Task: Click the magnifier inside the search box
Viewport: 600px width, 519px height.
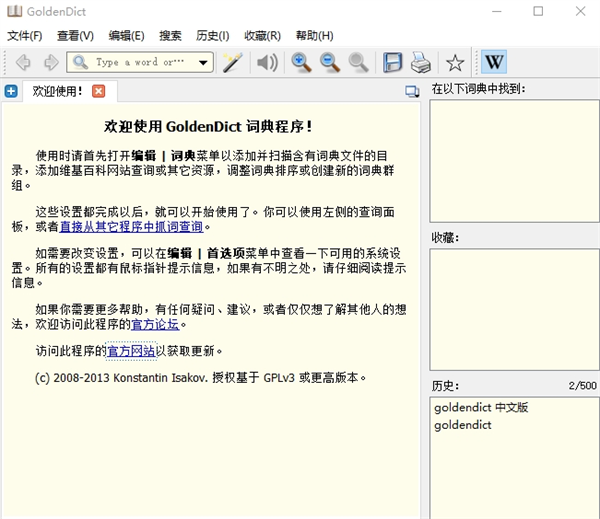Action: (x=80, y=62)
